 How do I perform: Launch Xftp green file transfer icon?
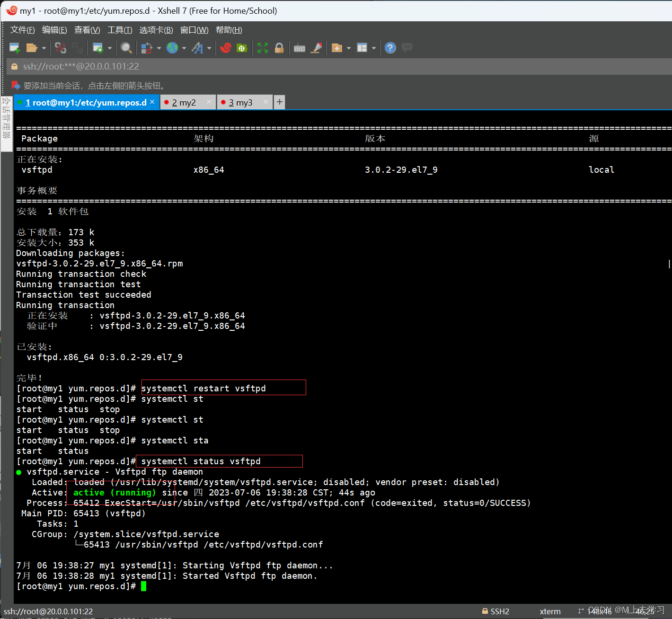point(242,48)
